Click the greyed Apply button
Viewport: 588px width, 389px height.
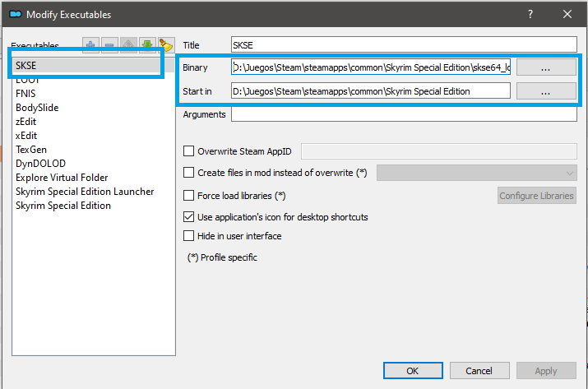(546, 371)
